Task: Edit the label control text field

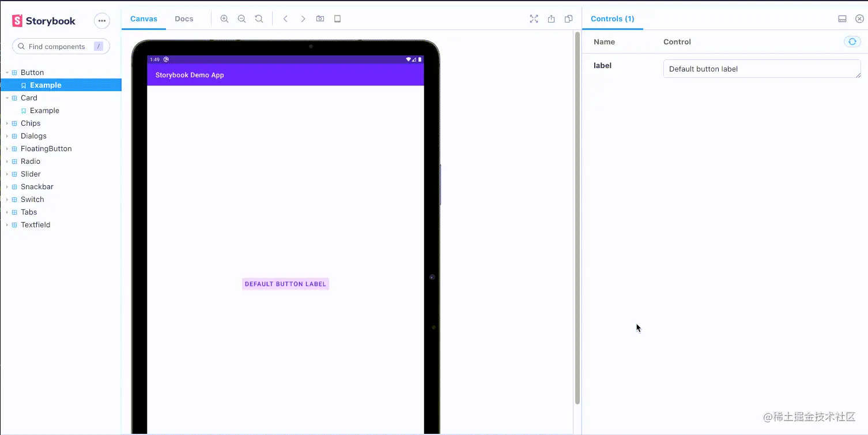Action: click(x=762, y=69)
